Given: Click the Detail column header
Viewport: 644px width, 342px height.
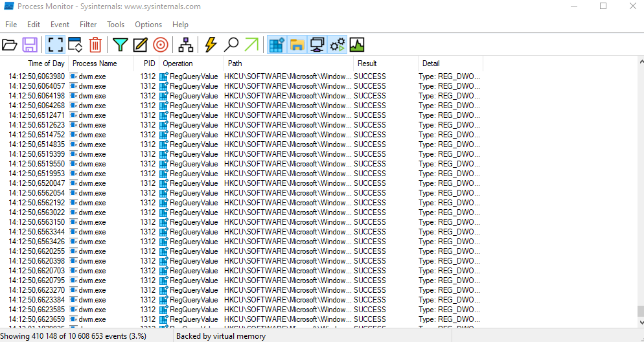Looking at the screenshot, I should pos(450,63).
